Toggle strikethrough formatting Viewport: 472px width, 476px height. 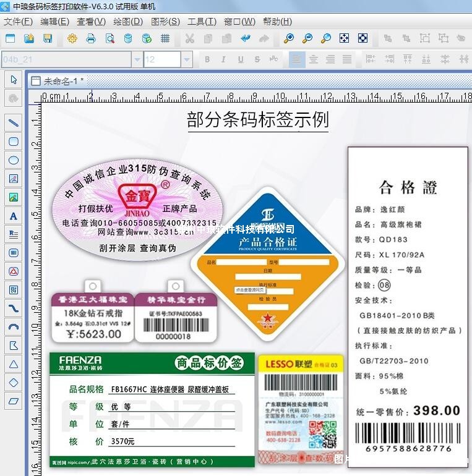[x=257, y=59]
